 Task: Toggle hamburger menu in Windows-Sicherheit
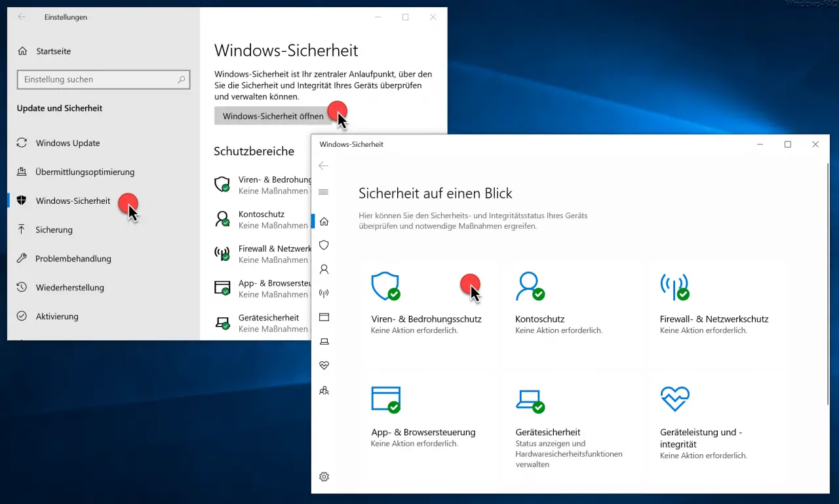323,192
